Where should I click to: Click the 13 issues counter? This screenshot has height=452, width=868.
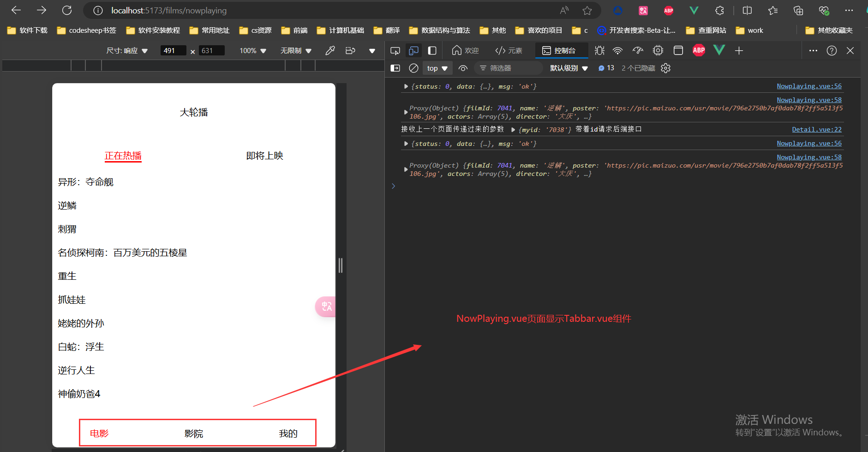point(606,68)
